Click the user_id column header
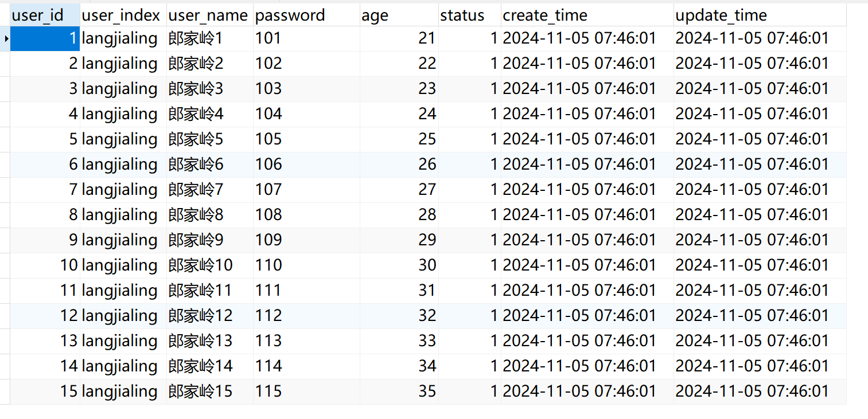 point(45,15)
